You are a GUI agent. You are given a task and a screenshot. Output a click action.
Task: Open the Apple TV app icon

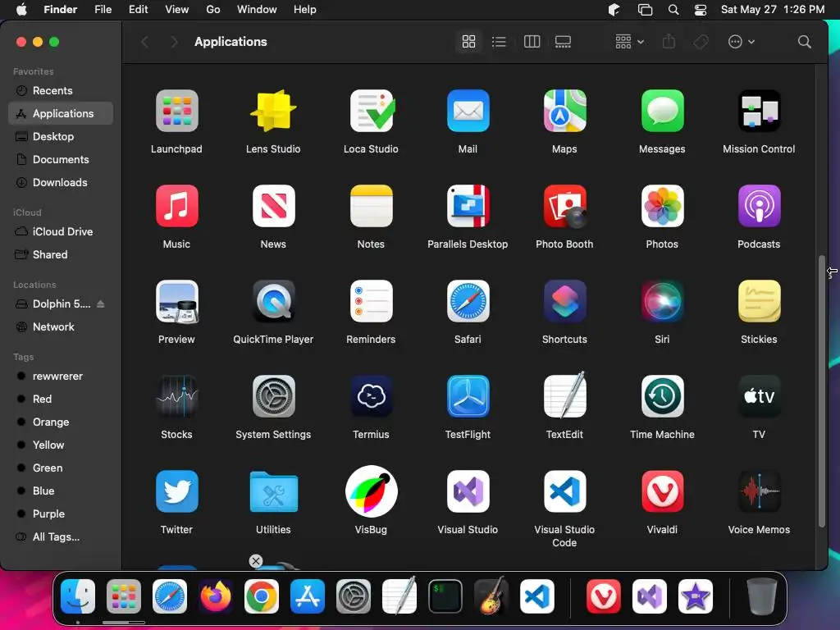tap(759, 396)
